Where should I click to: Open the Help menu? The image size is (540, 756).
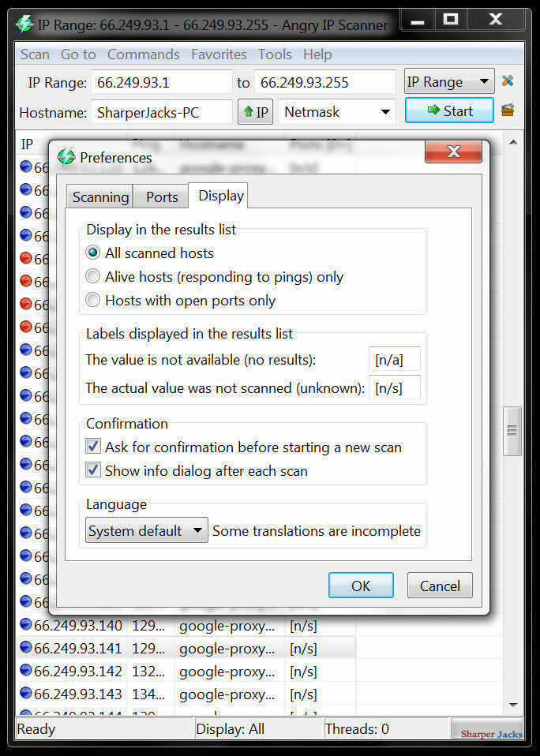317,54
